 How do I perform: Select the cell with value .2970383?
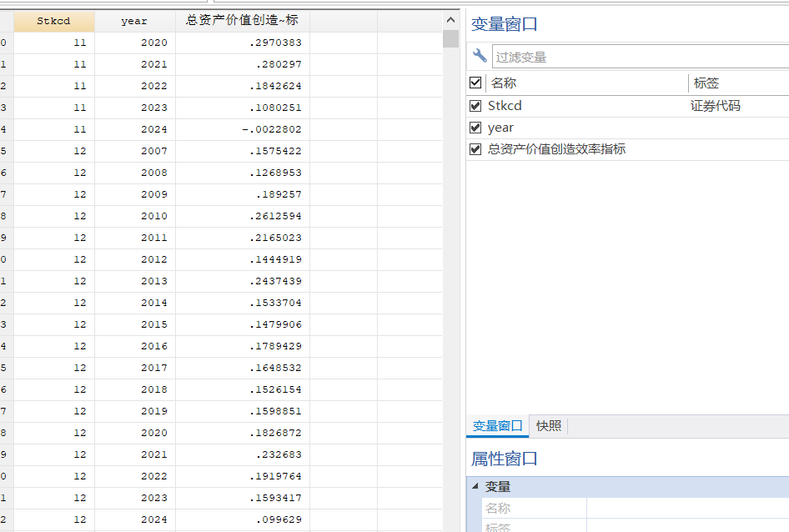pos(243,43)
